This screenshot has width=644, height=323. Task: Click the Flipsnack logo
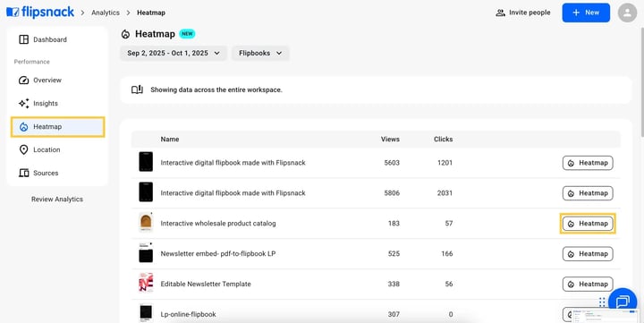40,13
